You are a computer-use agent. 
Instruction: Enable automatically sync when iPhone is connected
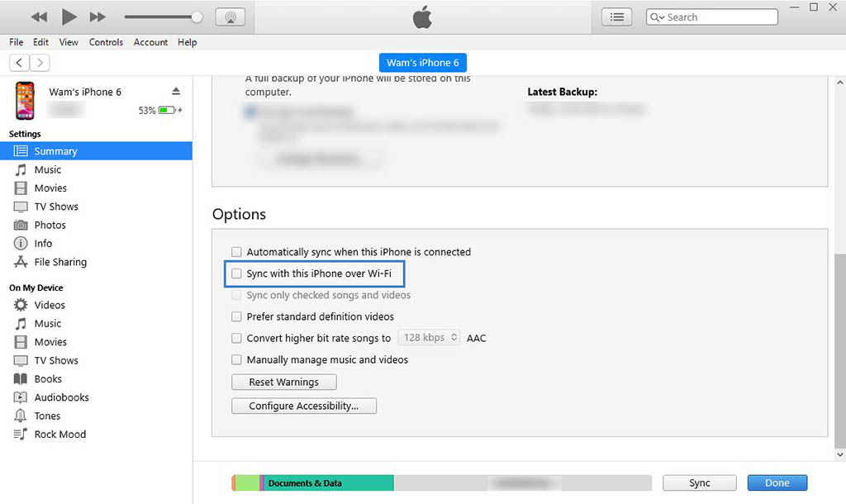tap(236, 252)
